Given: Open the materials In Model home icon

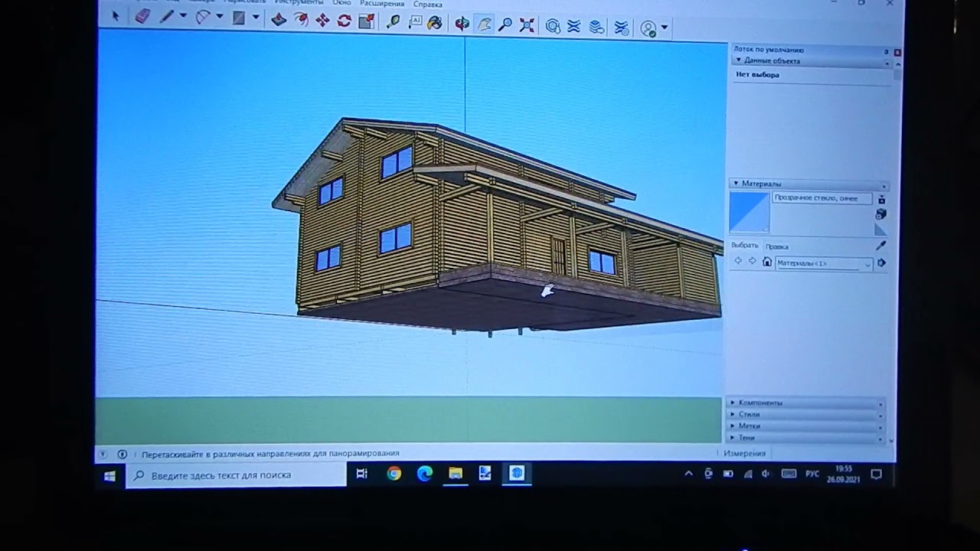Looking at the screenshot, I should click(766, 262).
